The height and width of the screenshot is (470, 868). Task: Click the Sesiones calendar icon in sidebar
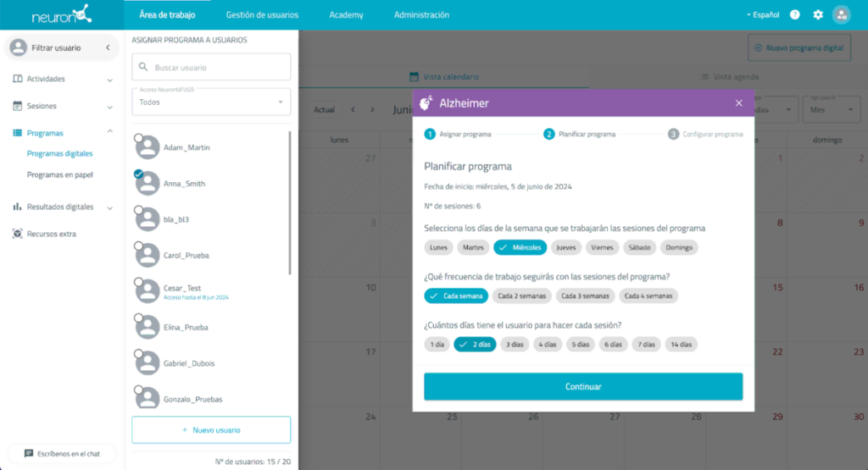click(x=18, y=107)
